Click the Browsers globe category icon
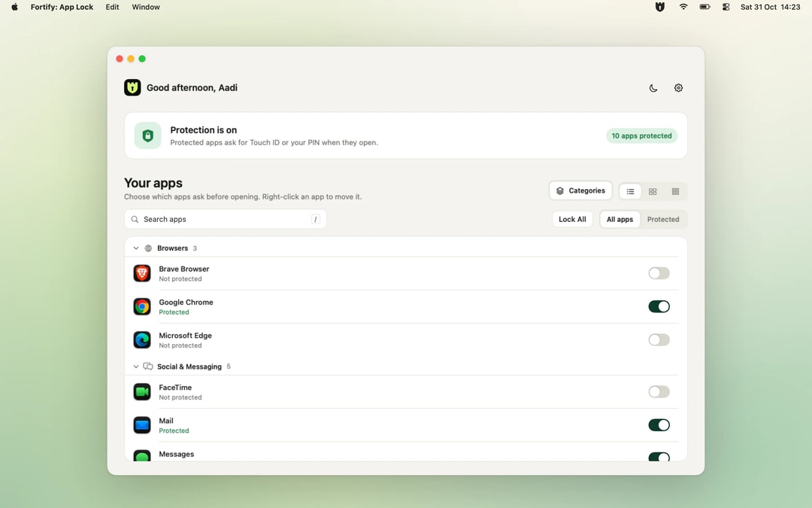Image resolution: width=812 pixels, height=508 pixels. 148,248
